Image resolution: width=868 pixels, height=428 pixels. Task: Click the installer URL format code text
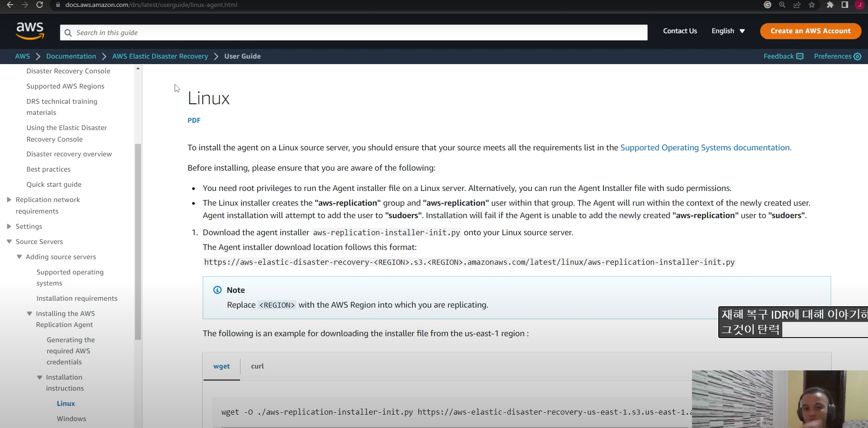pyautogui.click(x=469, y=262)
